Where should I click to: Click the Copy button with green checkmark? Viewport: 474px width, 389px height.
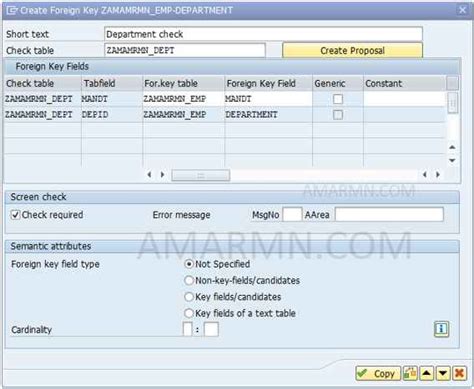[378, 374]
